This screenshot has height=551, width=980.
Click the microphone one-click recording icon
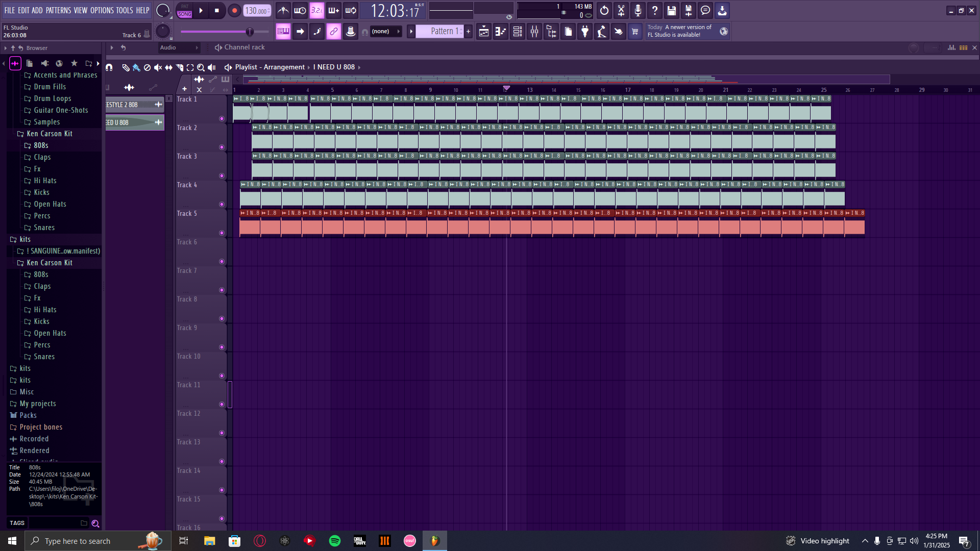click(638, 10)
